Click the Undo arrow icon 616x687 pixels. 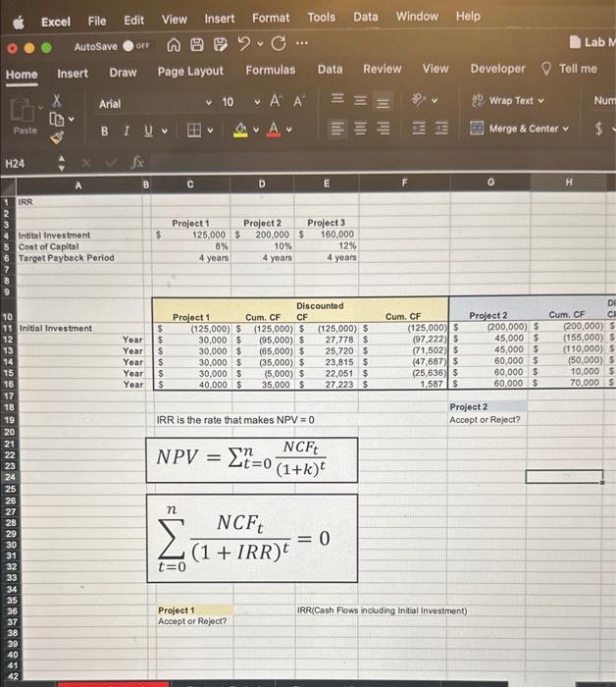pos(244,43)
